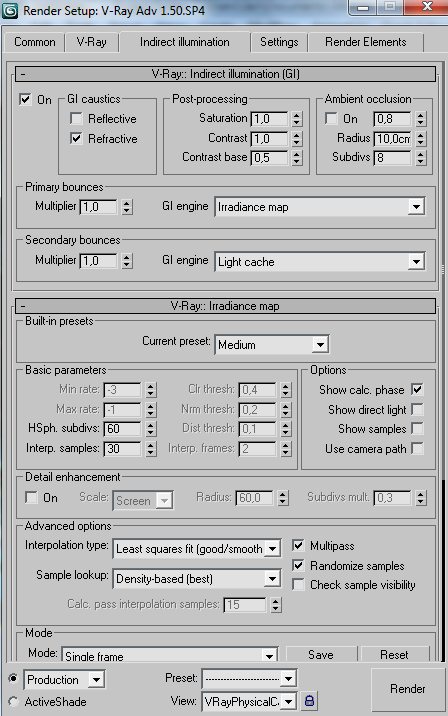Viewport: 448px width, 716px height.
Task: Open the Mode Single frame dropdown
Action: point(169,655)
